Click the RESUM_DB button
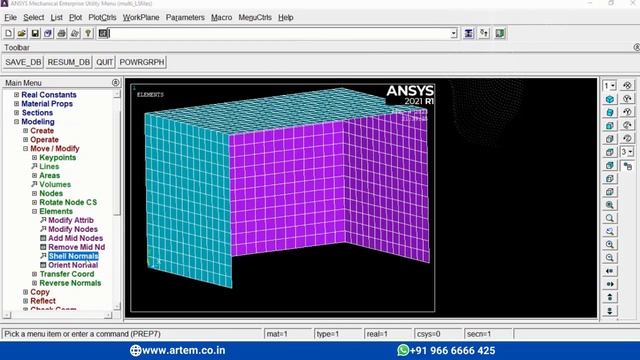This screenshot has width=640, height=360. tap(69, 62)
